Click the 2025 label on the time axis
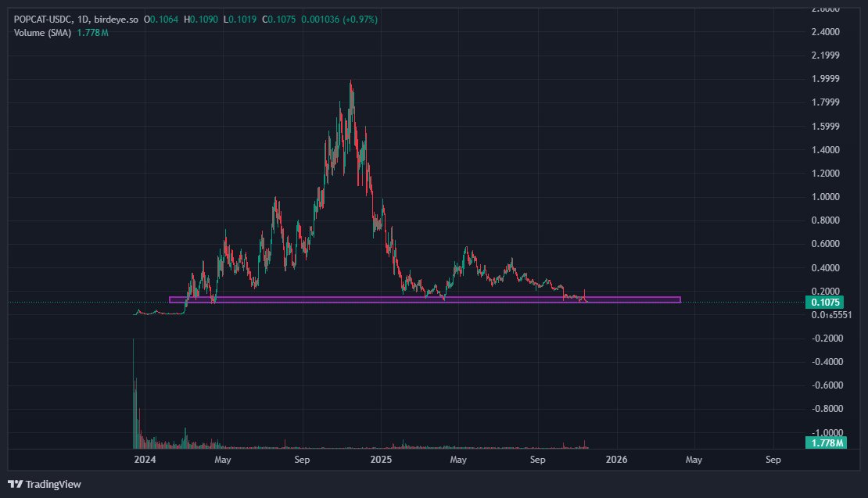The image size is (868, 498). click(x=380, y=460)
